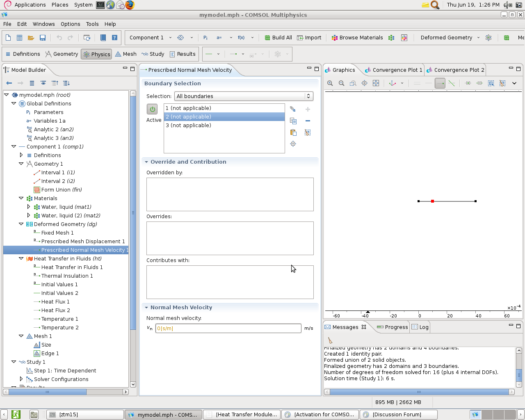525x420 pixels.
Task: Switch to the Log tab
Action: 420,327
